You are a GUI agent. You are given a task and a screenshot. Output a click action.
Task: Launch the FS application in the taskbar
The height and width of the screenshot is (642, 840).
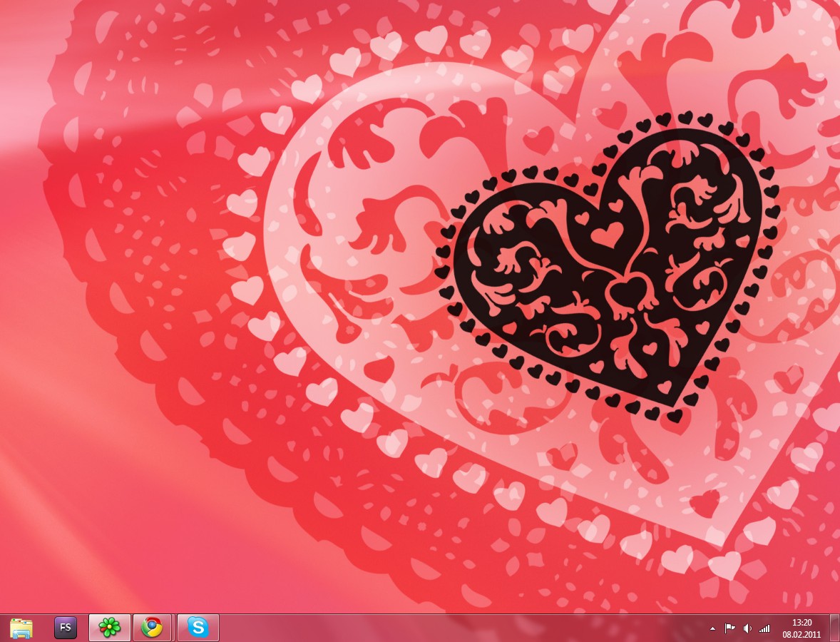[x=66, y=628]
